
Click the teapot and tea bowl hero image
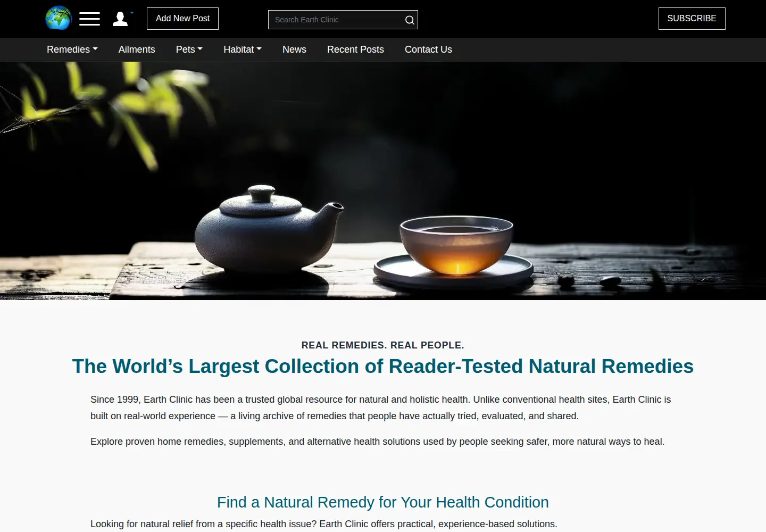(383, 181)
